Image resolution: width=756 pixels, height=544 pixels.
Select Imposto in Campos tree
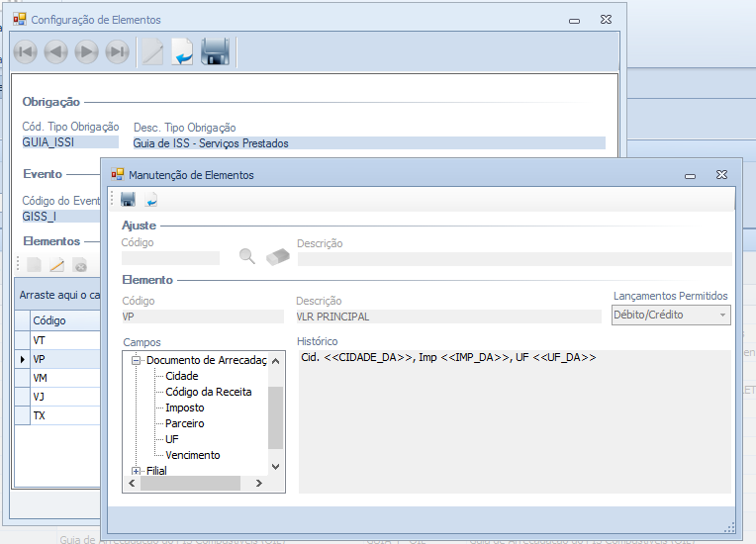pos(185,408)
